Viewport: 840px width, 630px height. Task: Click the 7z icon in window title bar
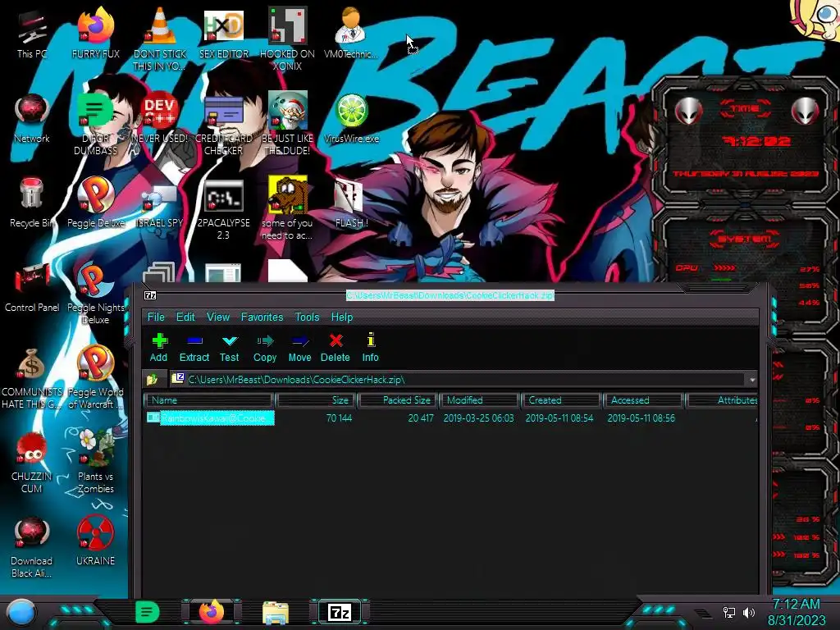[x=151, y=295]
